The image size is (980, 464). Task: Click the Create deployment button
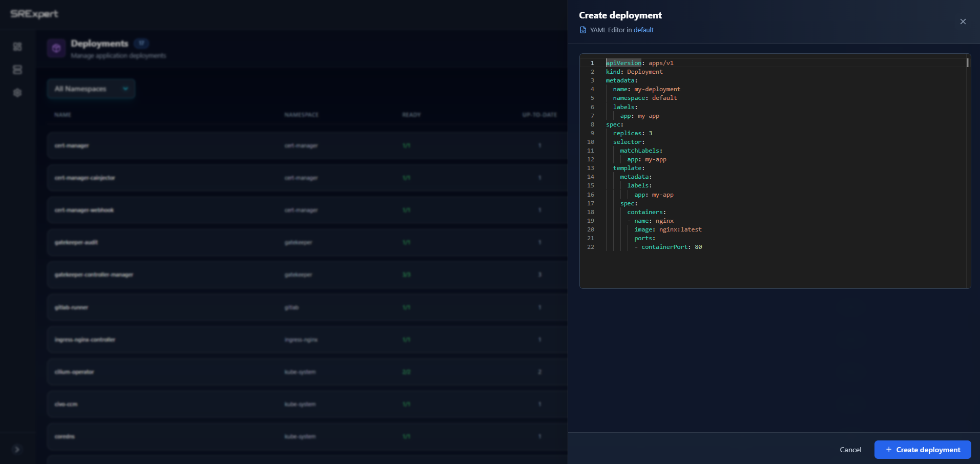click(x=922, y=449)
